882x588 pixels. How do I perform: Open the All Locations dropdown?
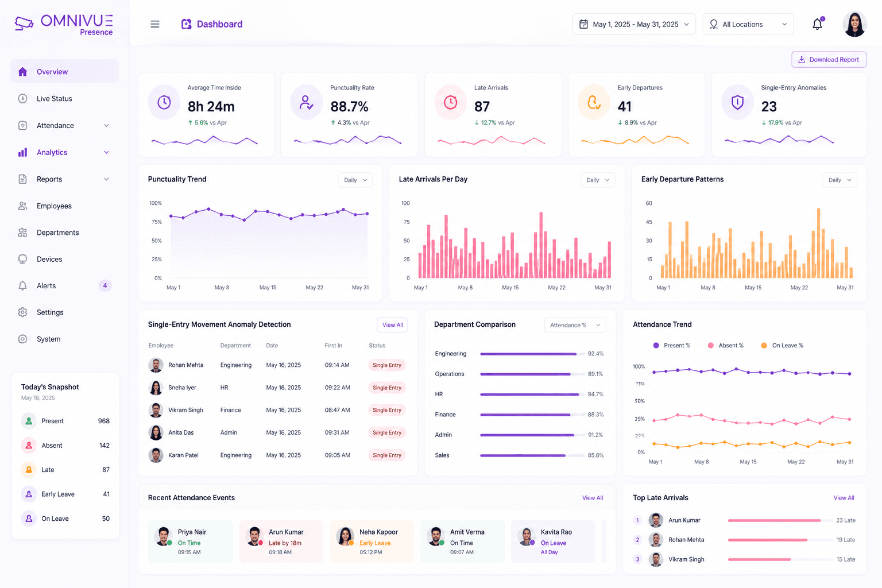748,24
